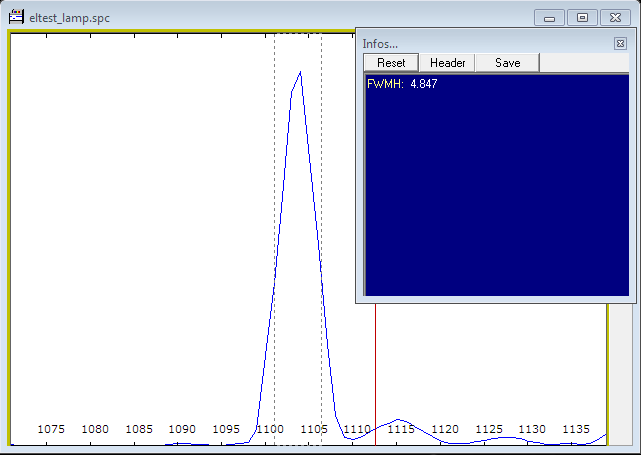Click the small bump above 1115
The image size is (641, 455).
(399, 420)
